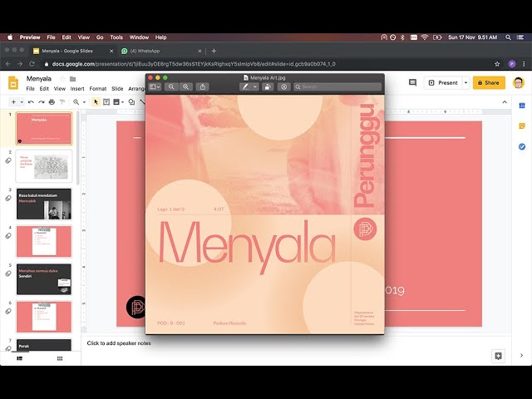Click the Present button

[443, 83]
